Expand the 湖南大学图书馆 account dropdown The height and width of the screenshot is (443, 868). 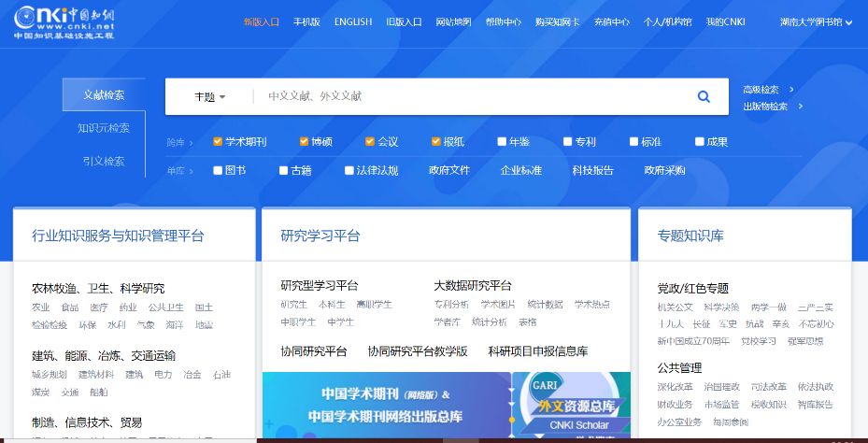point(816,22)
